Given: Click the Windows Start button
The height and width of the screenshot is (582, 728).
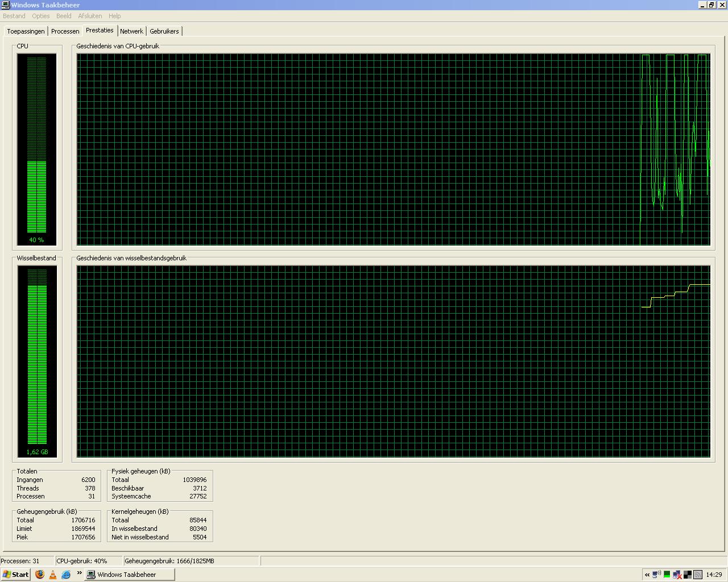Looking at the screenshot, I should [x=16, y=575].
